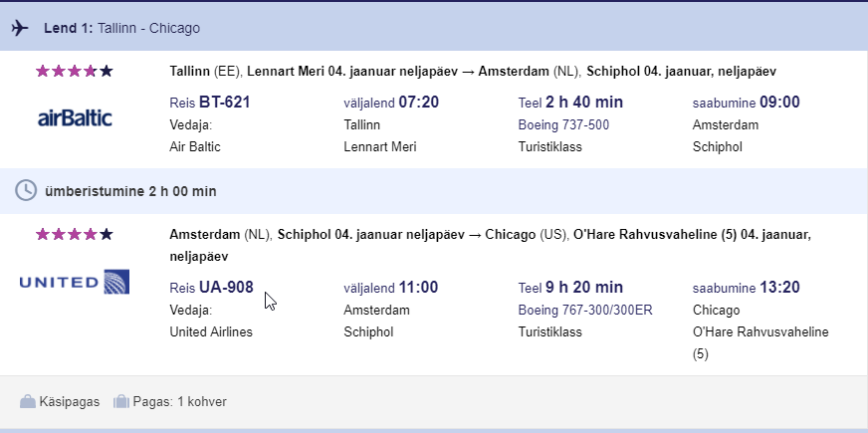
Task: Click the Käsipagas hand luggage icon
Action: [28, 402]
